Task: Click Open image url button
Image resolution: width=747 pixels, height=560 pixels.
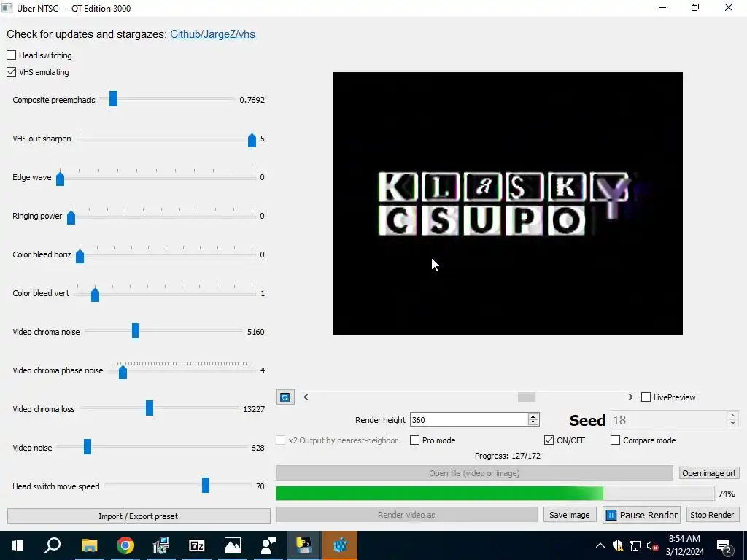Action: [708, 472]
